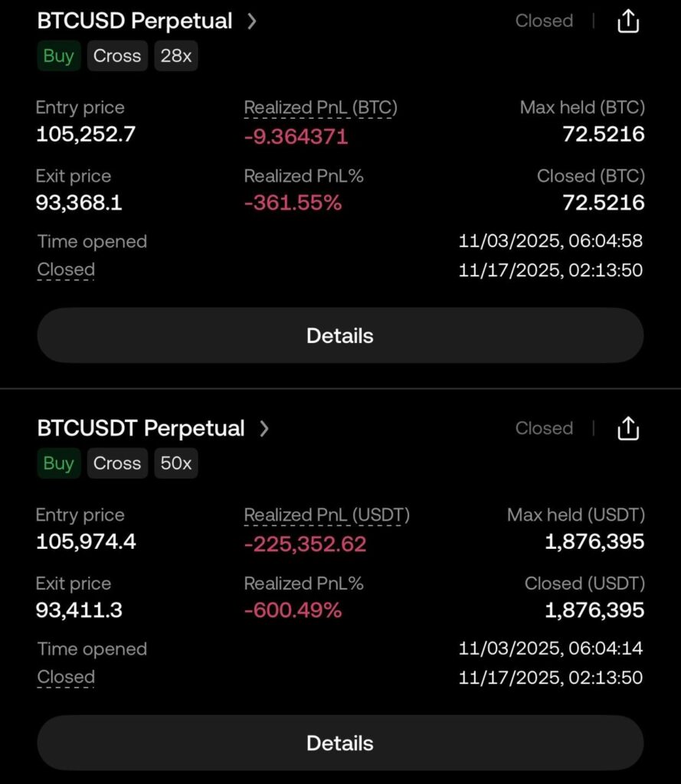Show Realized PnL (BTC) explanation
The height and width of the screenshot is (784, 681).
pos(320,108)
